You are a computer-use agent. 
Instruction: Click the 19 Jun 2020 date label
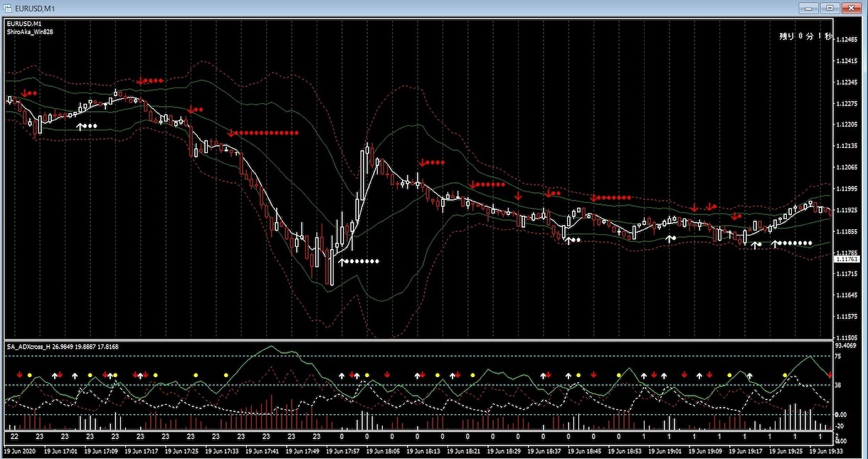click(19, 451)
